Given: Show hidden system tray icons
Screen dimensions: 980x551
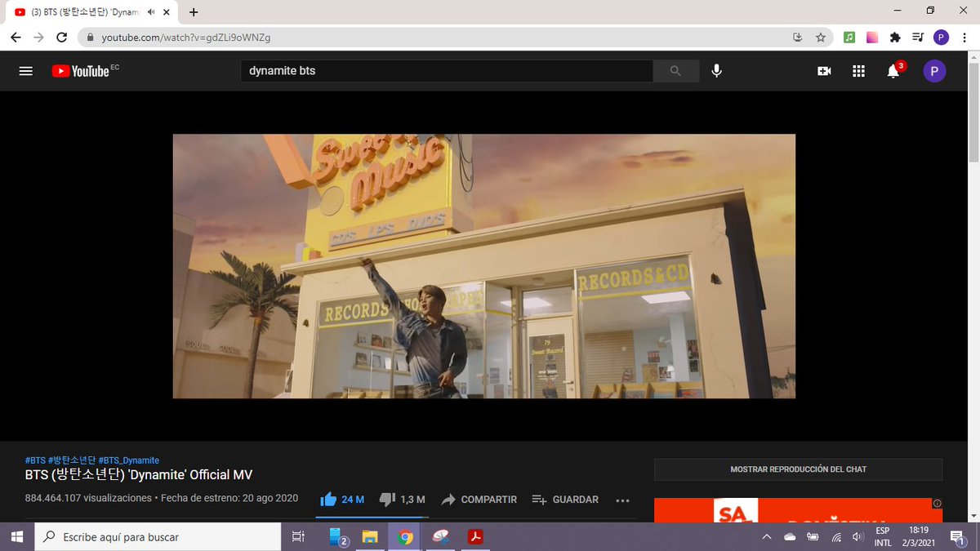Looking at the screenshot, I should [767, 537].
